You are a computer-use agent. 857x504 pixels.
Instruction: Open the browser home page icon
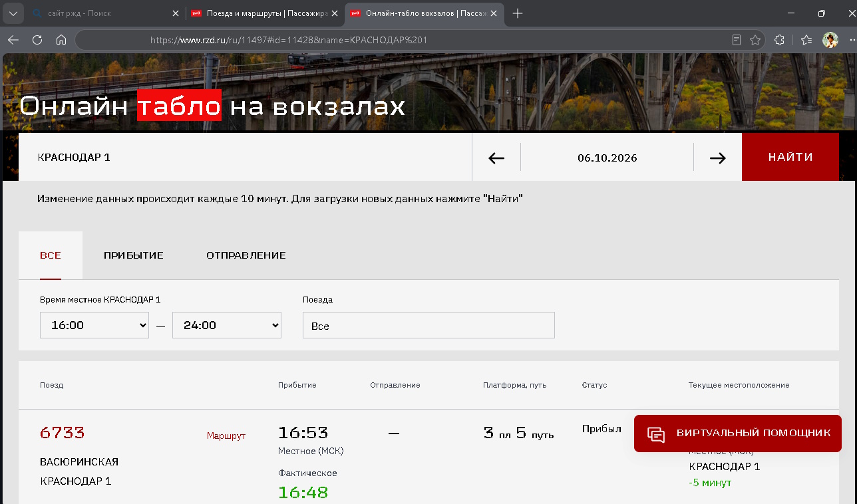[x=61, y=40]
